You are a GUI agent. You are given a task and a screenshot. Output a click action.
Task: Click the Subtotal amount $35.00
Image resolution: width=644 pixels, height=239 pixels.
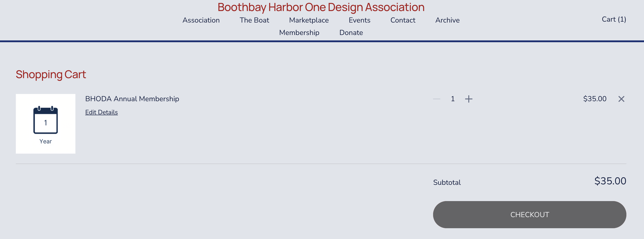pyautogui.click(x=610, y=181)
